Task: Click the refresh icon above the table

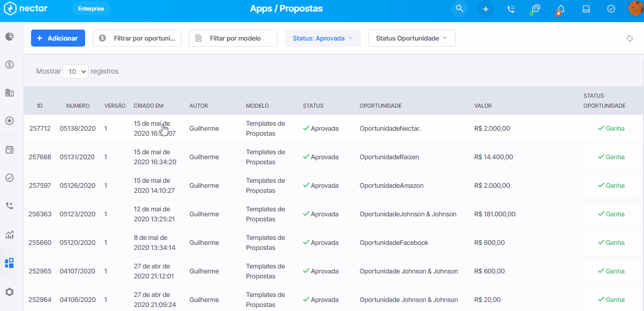Action: click(x=629, y=39)
